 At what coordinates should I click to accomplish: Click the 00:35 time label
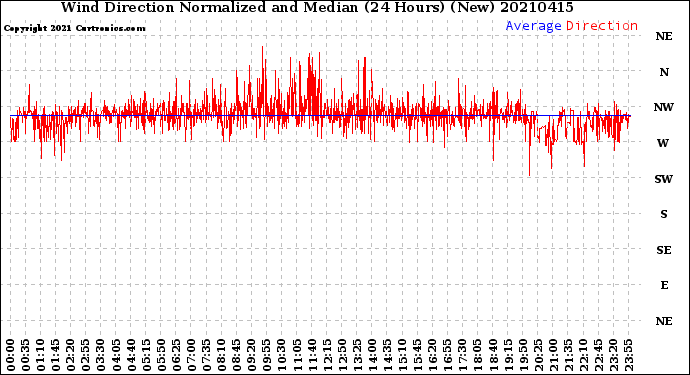point(26,355)
